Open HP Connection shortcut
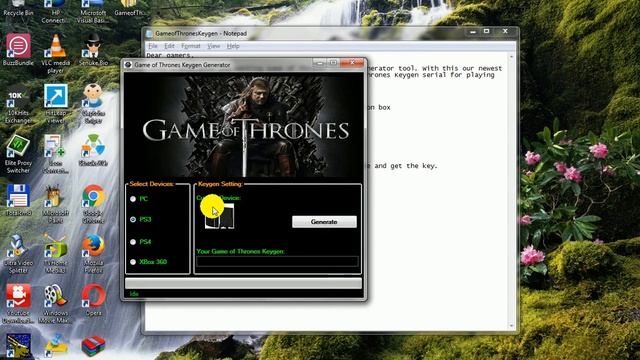The width and height of the screenshot is (640, 360). pos(56,11)
